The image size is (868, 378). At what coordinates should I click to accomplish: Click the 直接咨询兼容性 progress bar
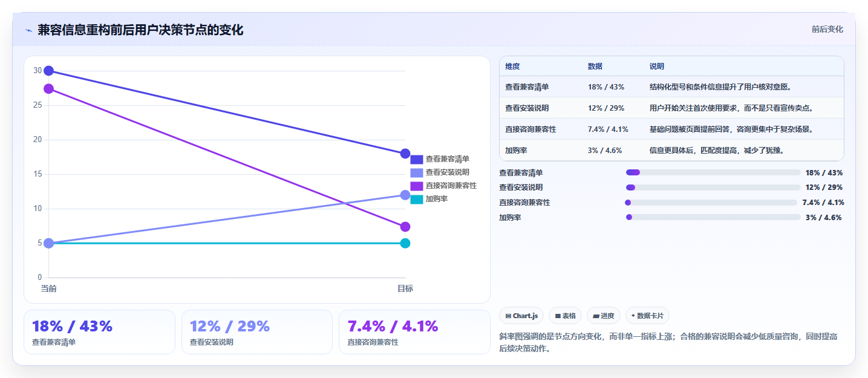tap(711, 203)
